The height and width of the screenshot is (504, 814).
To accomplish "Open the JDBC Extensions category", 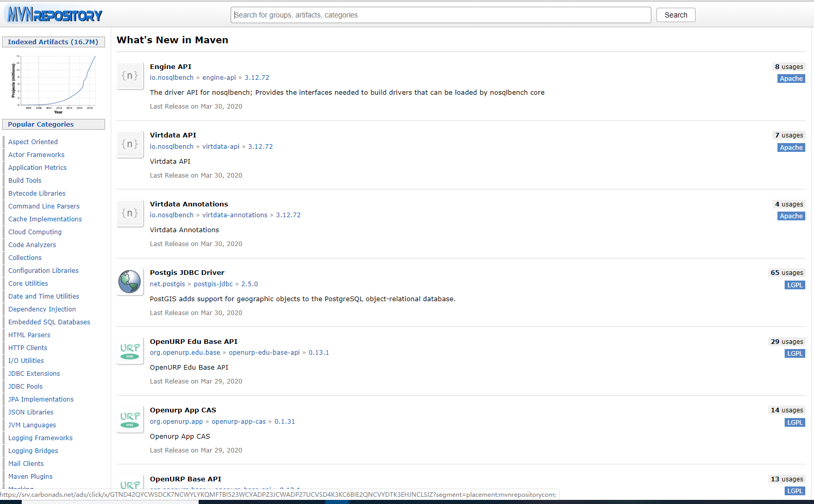I will [x=34, y=374].
